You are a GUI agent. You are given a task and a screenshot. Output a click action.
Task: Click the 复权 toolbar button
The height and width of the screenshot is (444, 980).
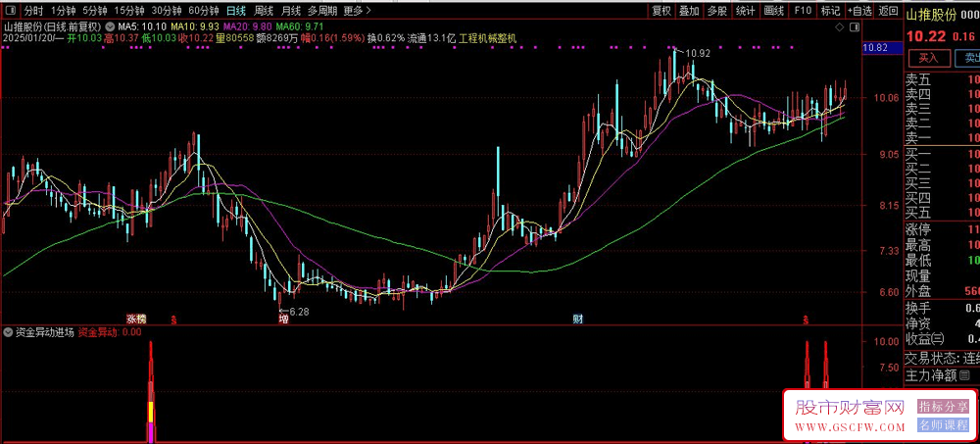(661, 11)
